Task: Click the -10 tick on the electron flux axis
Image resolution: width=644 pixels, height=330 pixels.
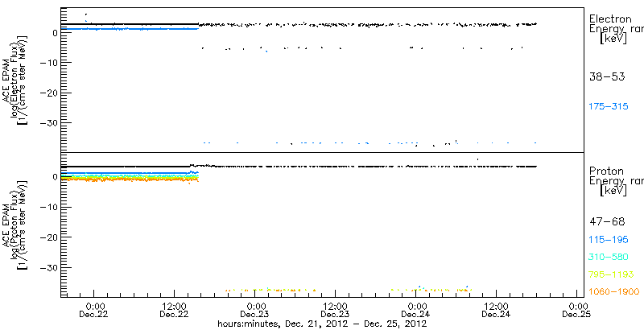Action: click(50, 63)
